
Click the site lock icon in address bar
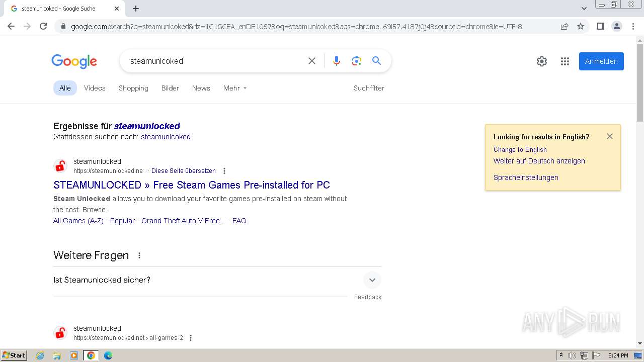click(63, 27)
